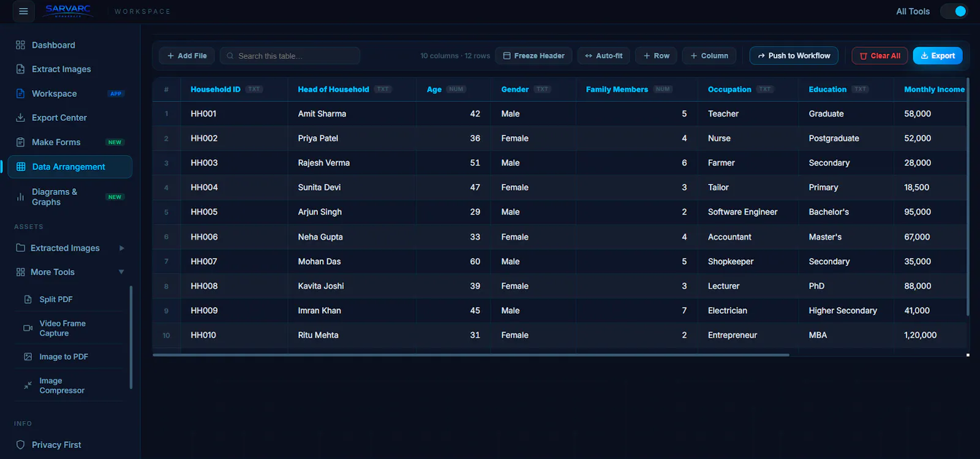Screen dimensions: 980x459
Task: Open Dashboard from the sidebar
Action: tap(70, 45)
